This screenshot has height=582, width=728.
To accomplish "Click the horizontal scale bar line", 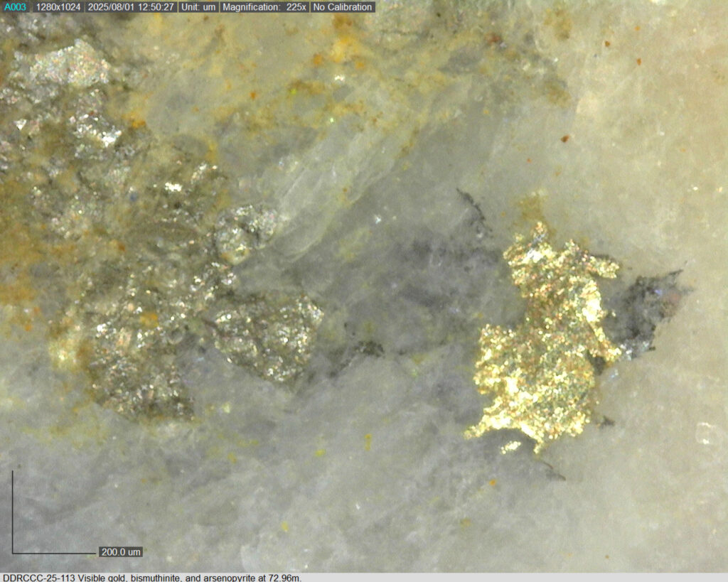I will coord(53,553).
